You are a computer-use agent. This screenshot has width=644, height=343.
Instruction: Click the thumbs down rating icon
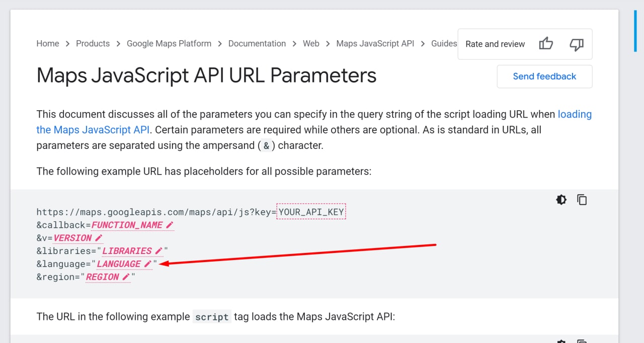[x=576, y=44]
